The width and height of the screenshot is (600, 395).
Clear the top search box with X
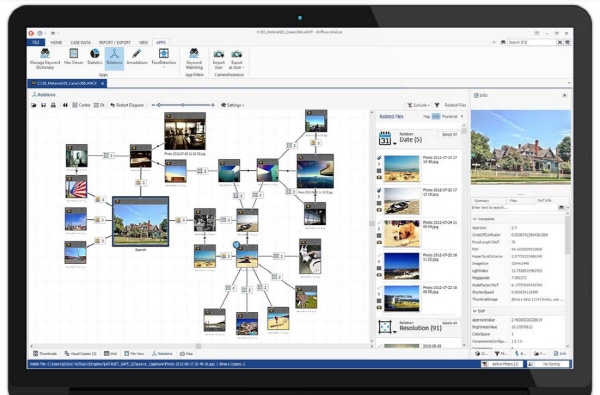(560, 42)
